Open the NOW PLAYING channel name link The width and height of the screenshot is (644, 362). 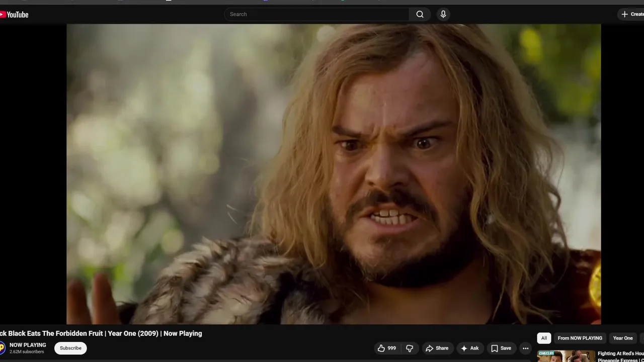28,345
